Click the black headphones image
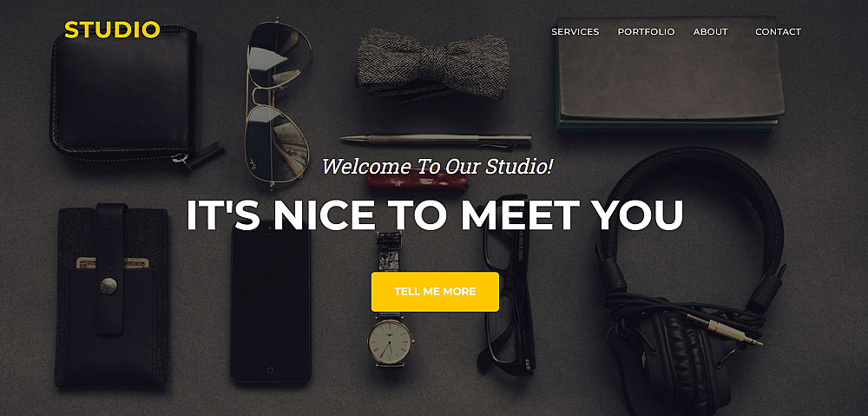Viewport: 868px width, 416px height. 692,280
